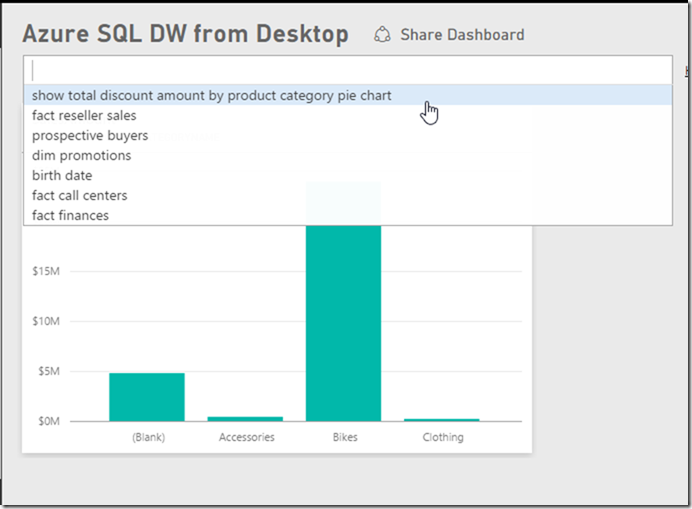Screen dimensions: 692x509
Task: Click the '$0M' axis value
Action: coord(49,421)
